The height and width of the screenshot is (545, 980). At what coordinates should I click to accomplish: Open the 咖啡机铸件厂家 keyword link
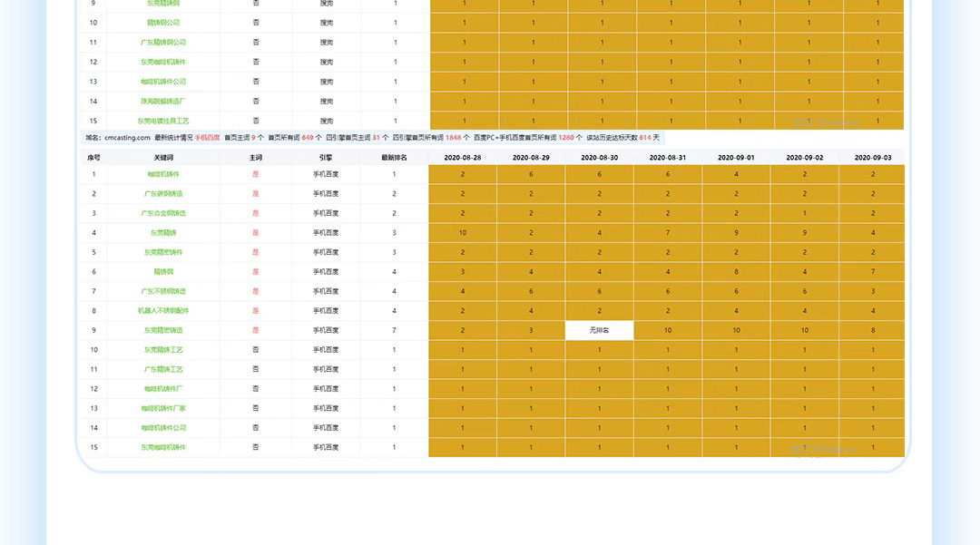click(163, 408)
